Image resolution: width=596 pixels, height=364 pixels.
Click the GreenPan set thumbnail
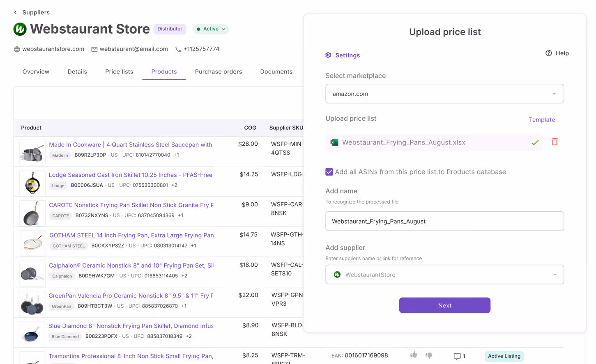(x=32, y=304)
